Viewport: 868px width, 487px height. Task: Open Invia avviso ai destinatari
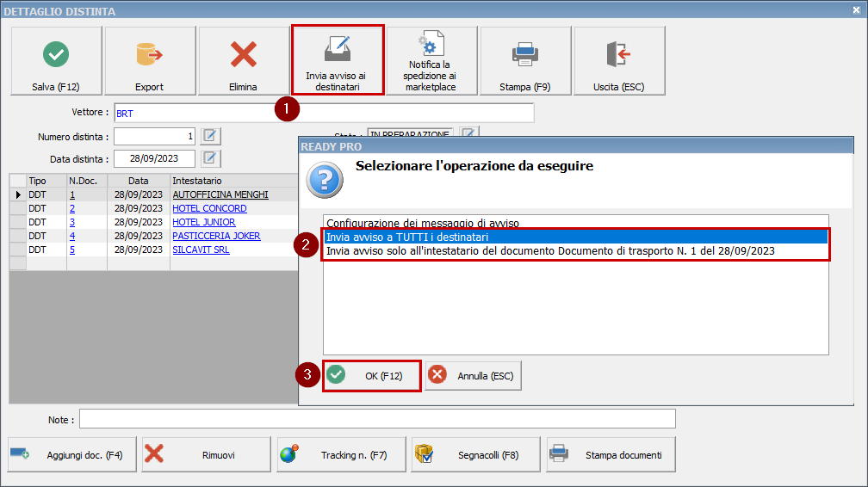[338, 61]
